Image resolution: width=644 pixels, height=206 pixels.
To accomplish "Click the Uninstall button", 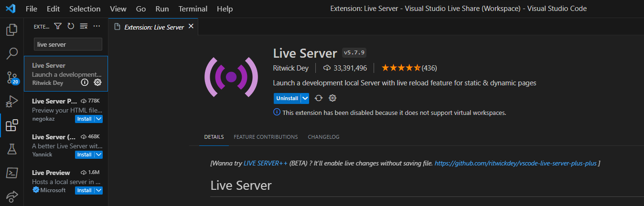I will point(287,98).
